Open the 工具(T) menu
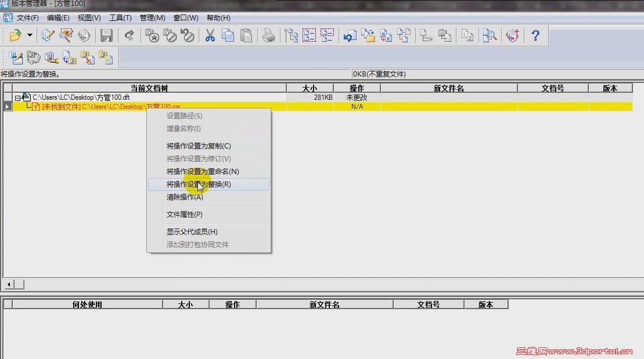This screenshot has width=644, height=359. pos(120,17)
